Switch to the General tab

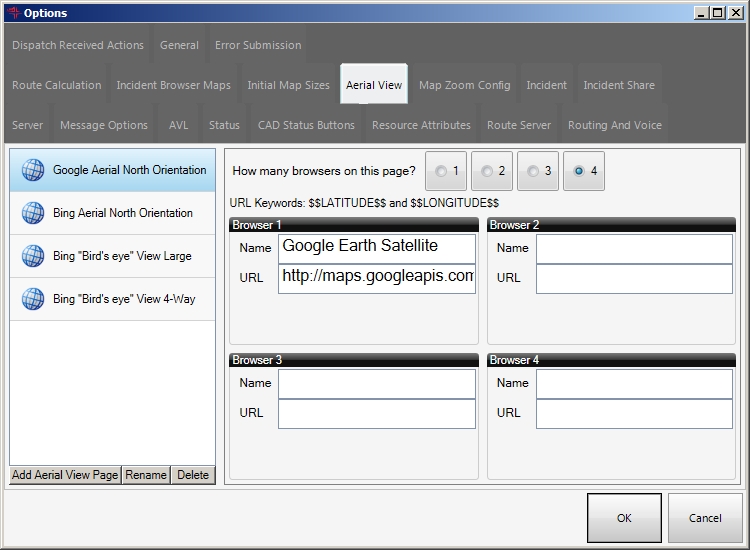pyautogui.click(x=179, y=45)
